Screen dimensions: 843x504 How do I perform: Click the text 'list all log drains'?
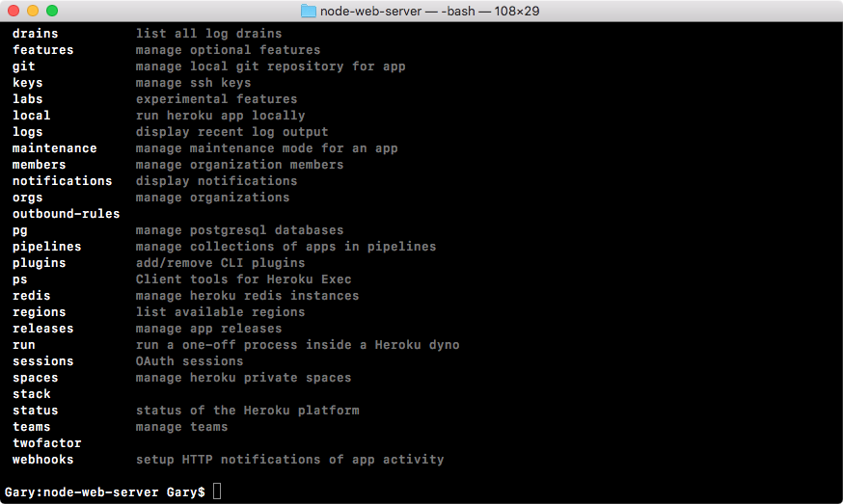point(208,34)
